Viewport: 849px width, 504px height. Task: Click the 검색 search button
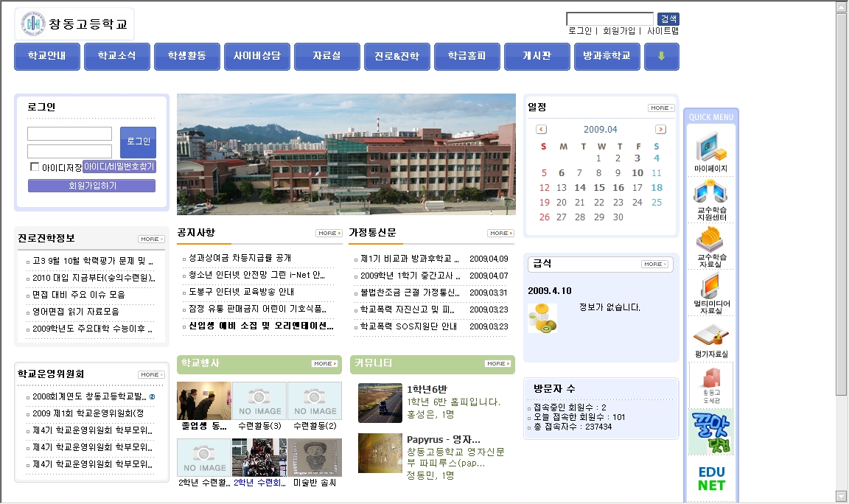[x=668, y=19]
